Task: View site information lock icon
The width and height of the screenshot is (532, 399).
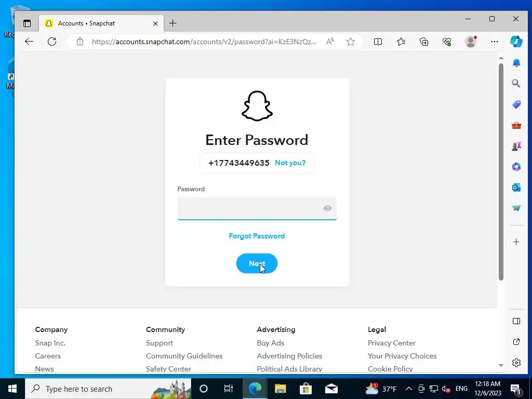Action: coord(79,42)
